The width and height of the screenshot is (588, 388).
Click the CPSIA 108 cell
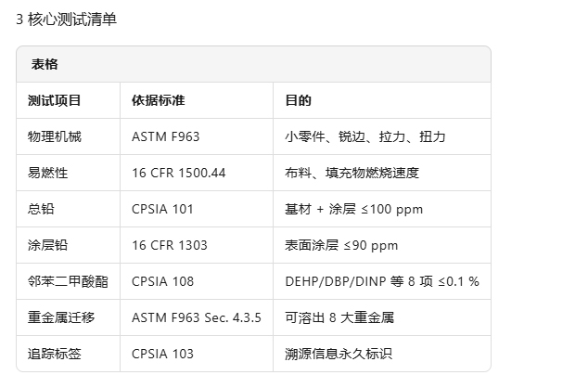tap(162, 281)
